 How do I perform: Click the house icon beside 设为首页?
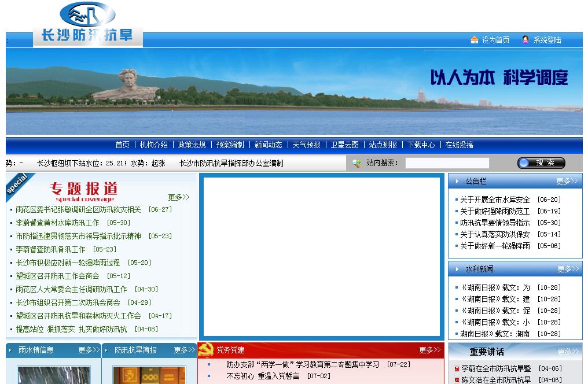(475, 40)
